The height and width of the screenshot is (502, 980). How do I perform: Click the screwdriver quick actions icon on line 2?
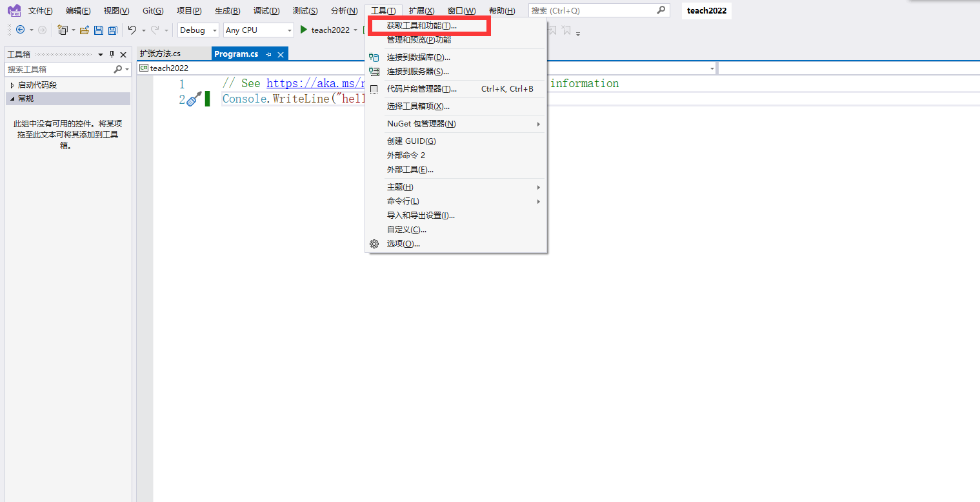pyautogui.click(x=194, y=99)
